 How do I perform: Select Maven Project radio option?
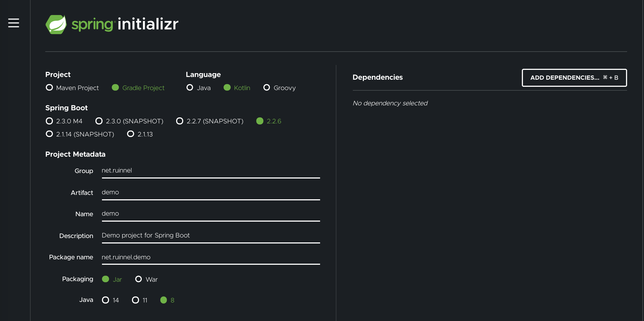[x=72, y=88]
